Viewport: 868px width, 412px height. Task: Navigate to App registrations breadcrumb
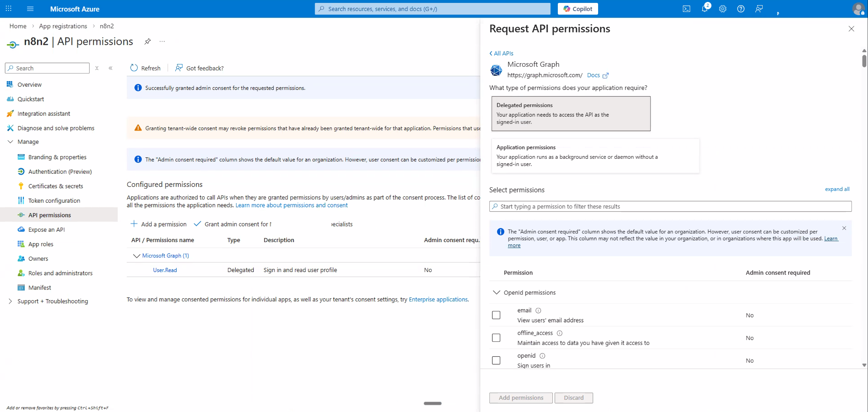pos(63,26)
